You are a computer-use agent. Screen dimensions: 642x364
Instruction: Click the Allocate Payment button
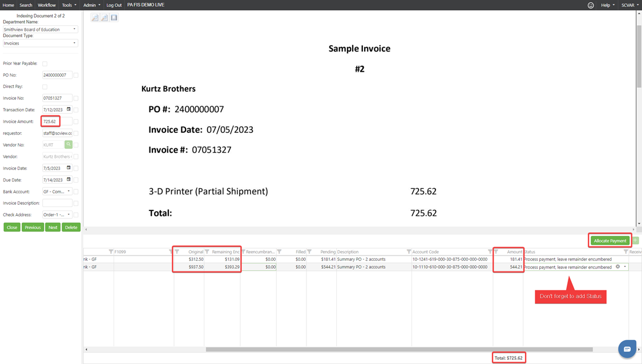609,241
